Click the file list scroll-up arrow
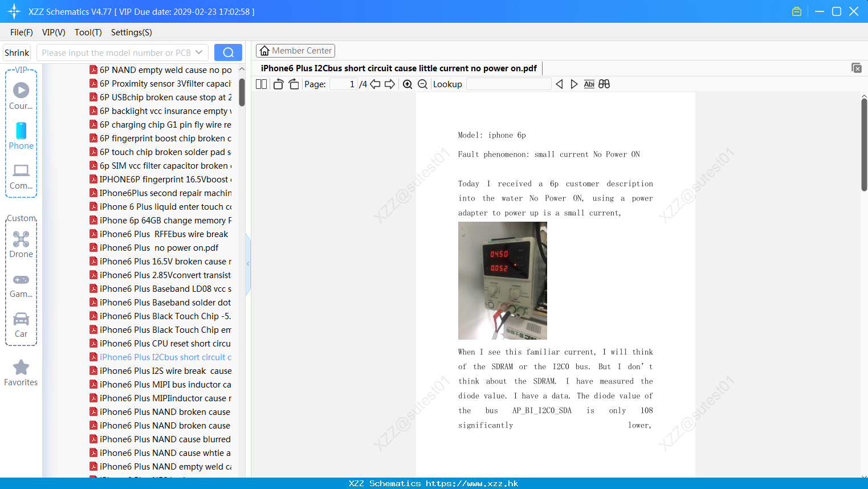Screen dimensions: 868x489 242,69
